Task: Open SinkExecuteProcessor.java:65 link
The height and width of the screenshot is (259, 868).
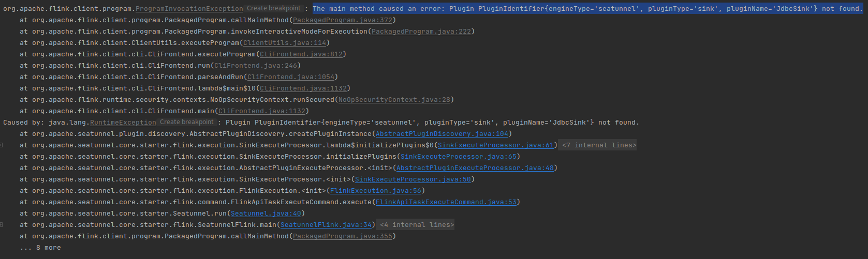Action: (x=459, y=157)
